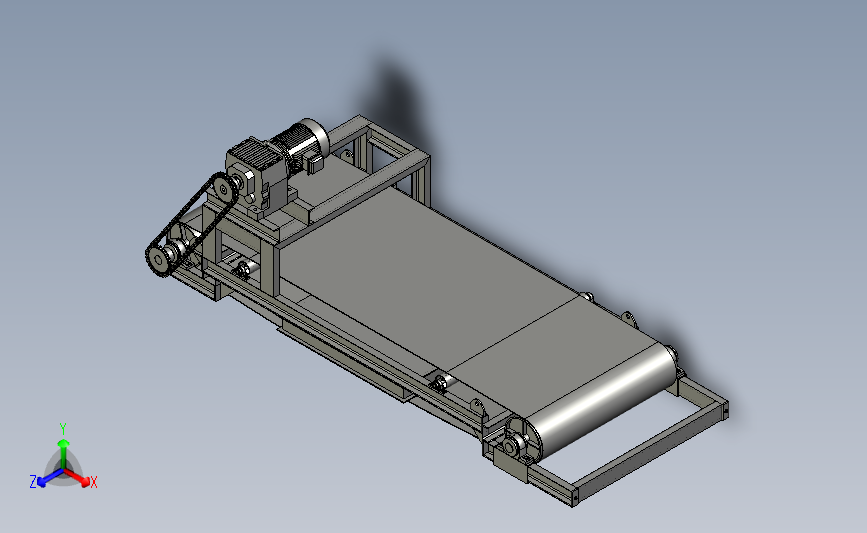The image size is (867, 533).
Task: Select the rear upright frame behind the motor
Action: click(382, 160)
